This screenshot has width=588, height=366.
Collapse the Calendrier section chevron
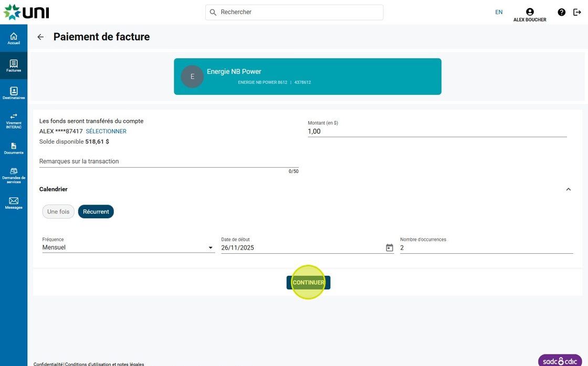(569, 189)
